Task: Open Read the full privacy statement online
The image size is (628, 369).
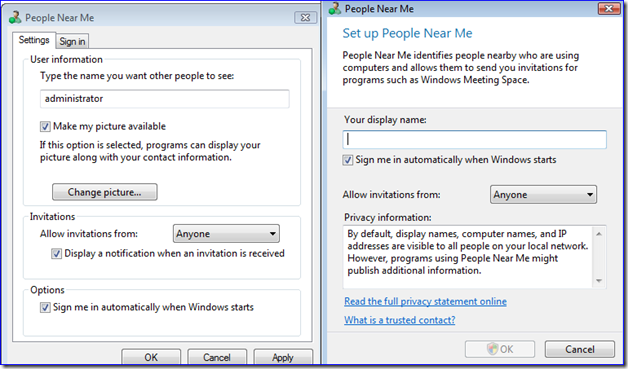Action: (425, 301)
